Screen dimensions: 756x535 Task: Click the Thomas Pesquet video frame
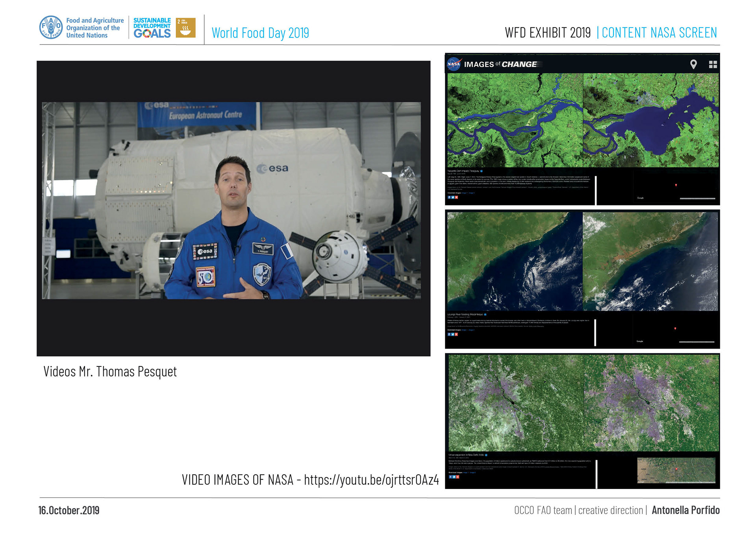click(x=232, y=201)
